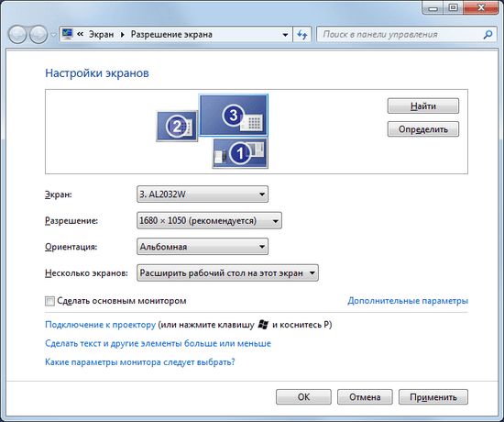Confirm with the OK button
This screenshot has width=504, height=422.
[303, 397]
